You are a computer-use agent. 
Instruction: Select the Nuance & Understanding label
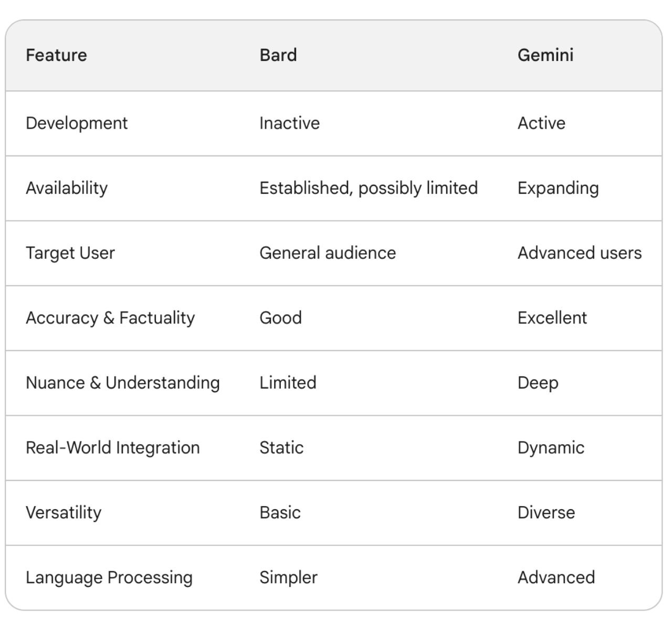click(123, 383)
